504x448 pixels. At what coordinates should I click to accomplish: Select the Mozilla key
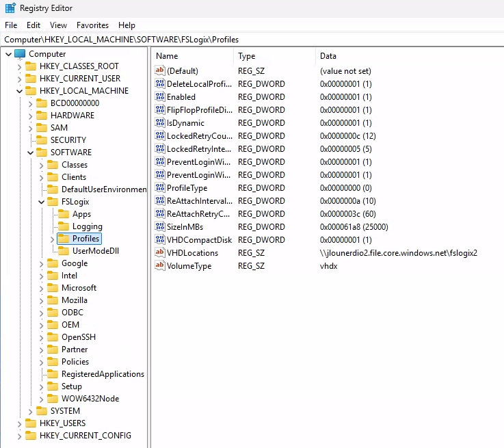[75, 300]
